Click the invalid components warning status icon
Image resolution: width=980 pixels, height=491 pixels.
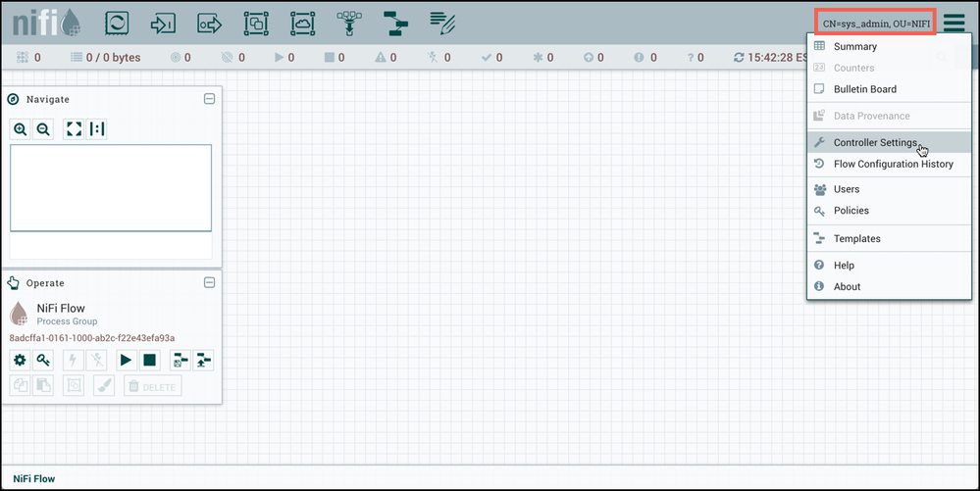tap(380, 57)
